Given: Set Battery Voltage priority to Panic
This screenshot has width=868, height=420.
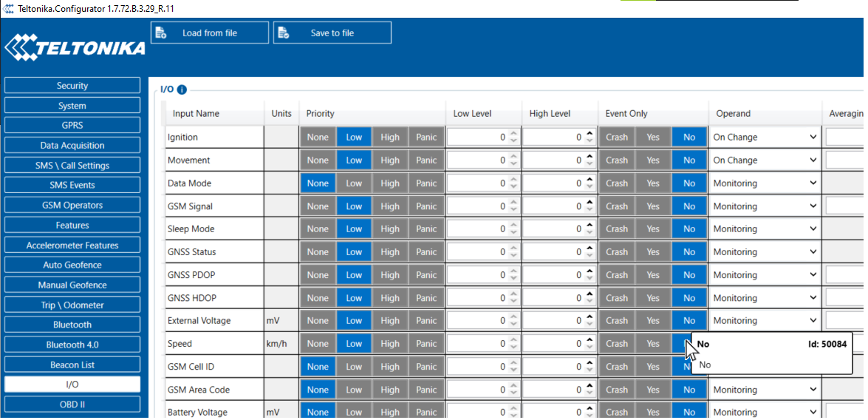Looking at the screenshot, I should [x=426, y=413].
